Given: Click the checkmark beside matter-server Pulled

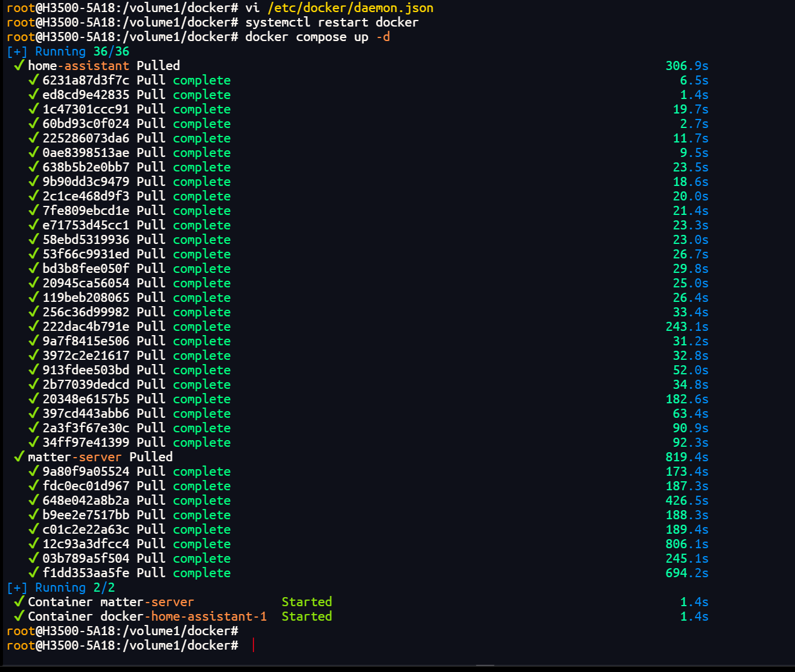Looking at the screenshot, I should click(19, 456).
